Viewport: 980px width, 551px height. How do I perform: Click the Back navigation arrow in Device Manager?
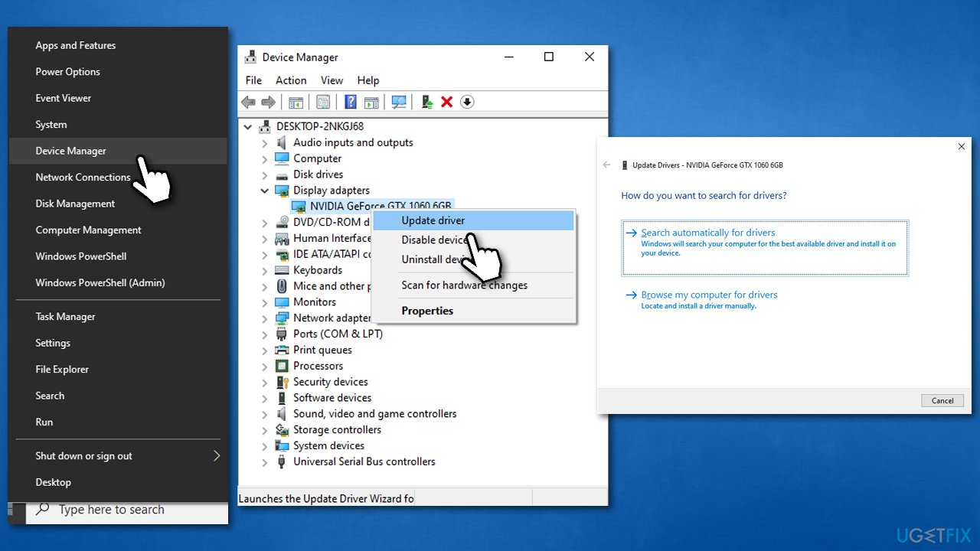248,102
